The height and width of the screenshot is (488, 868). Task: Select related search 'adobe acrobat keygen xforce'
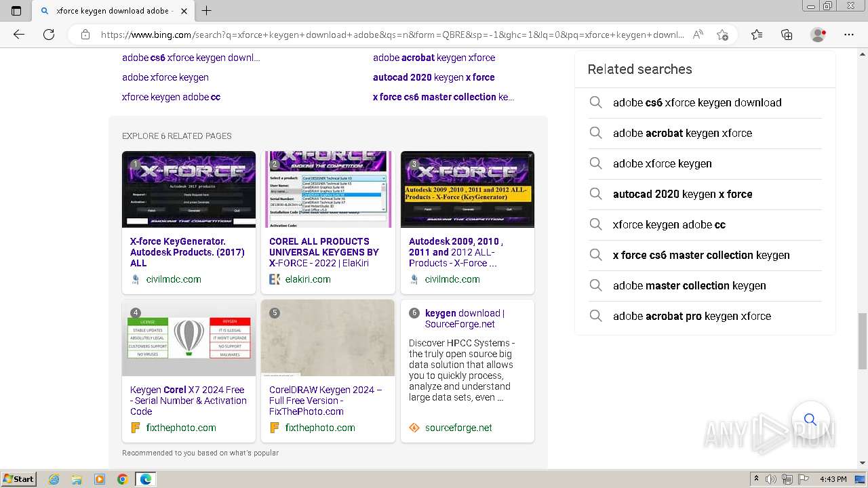tap(705, 133)
